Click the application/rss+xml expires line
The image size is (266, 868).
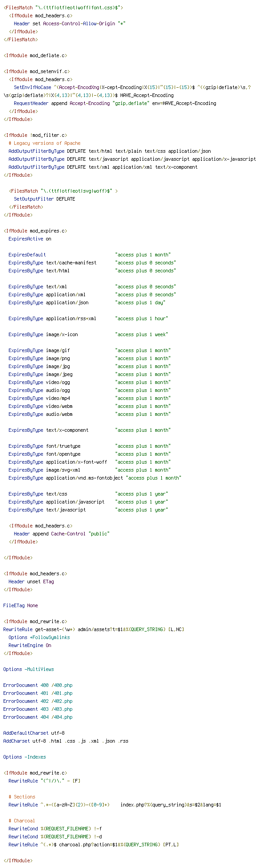coord(88,318)
